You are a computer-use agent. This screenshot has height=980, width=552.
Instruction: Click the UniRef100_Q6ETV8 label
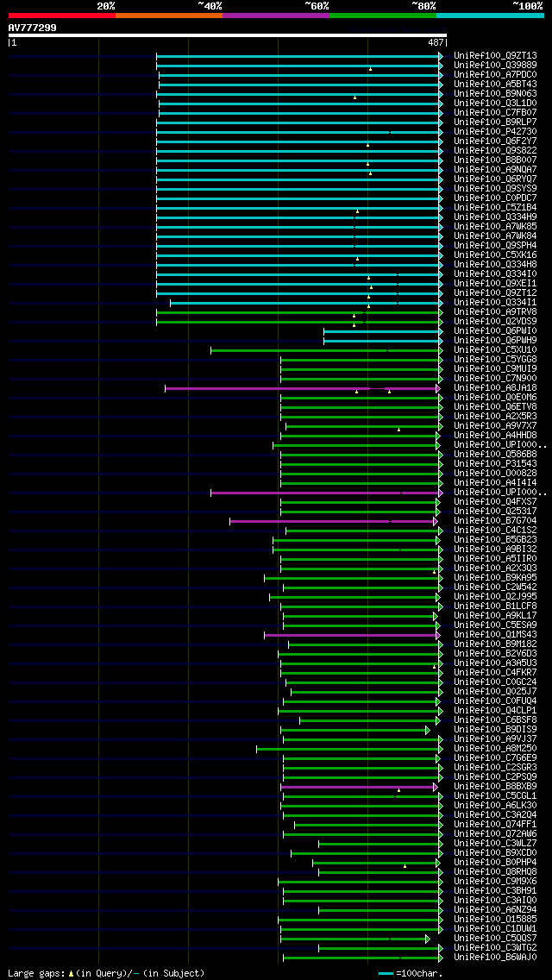(x=496, y=407)
